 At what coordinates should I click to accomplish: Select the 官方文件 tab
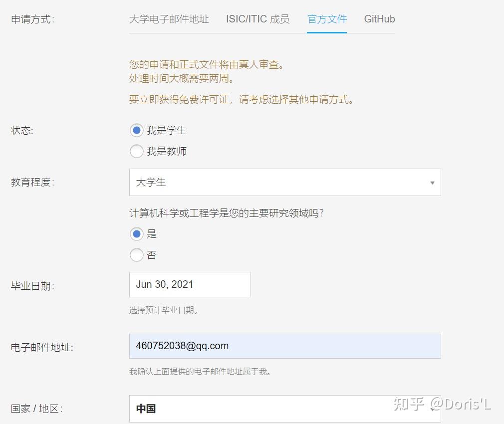click(327, 19)
